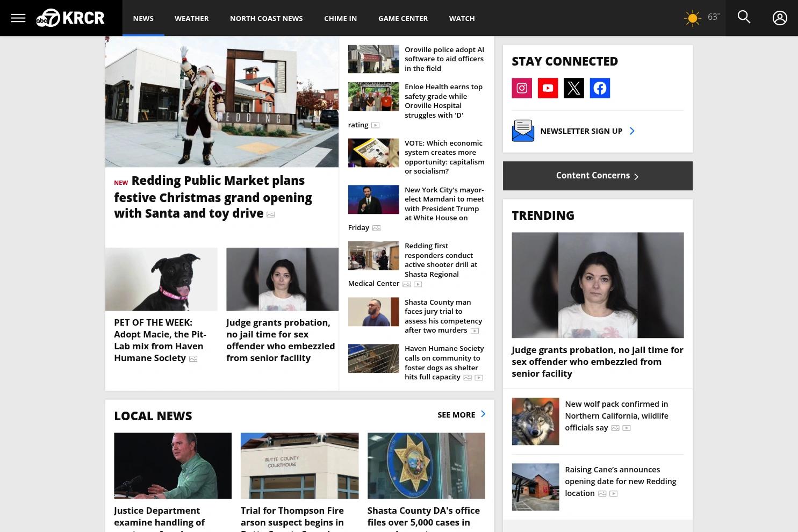
Task: Click video icon on Raising Cane's story
Action: tap(614, 494)
